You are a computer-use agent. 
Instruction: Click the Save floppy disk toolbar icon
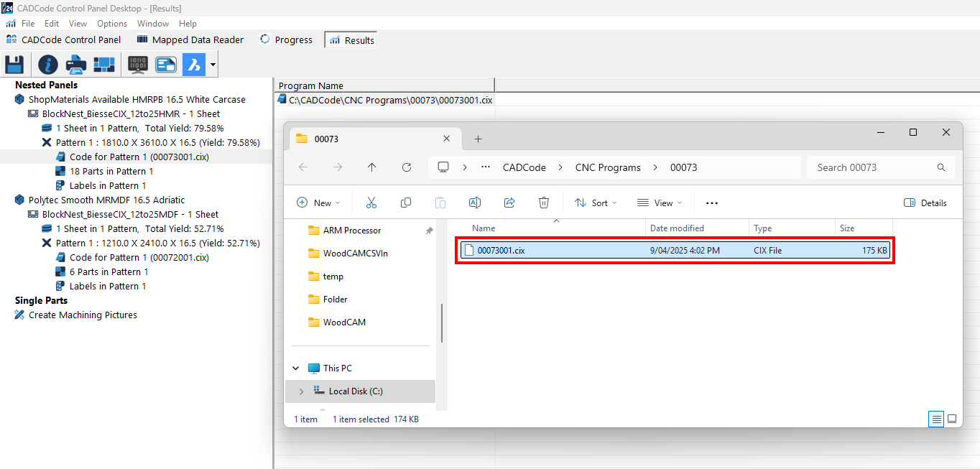(14, 65)
